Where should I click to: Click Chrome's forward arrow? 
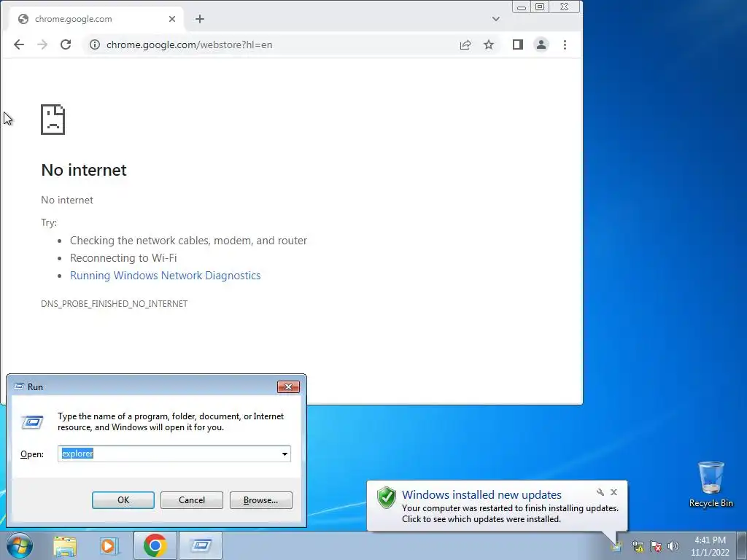pos(42,44)
